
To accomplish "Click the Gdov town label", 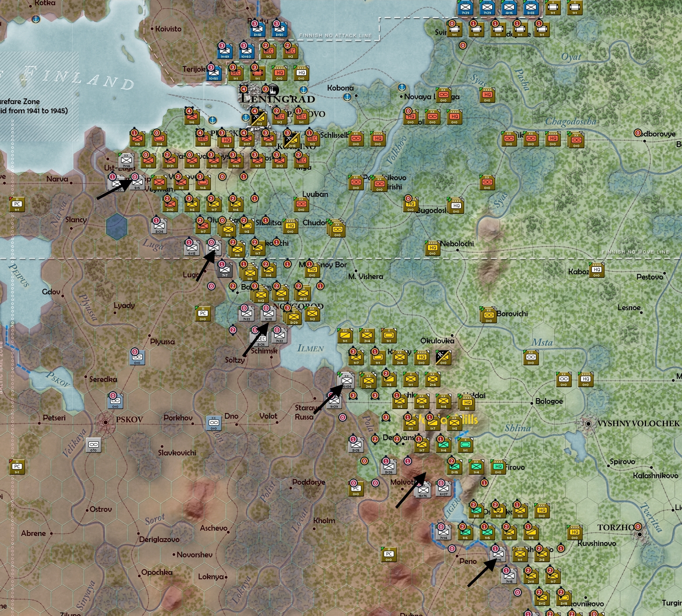I will [x=51, y=292].
